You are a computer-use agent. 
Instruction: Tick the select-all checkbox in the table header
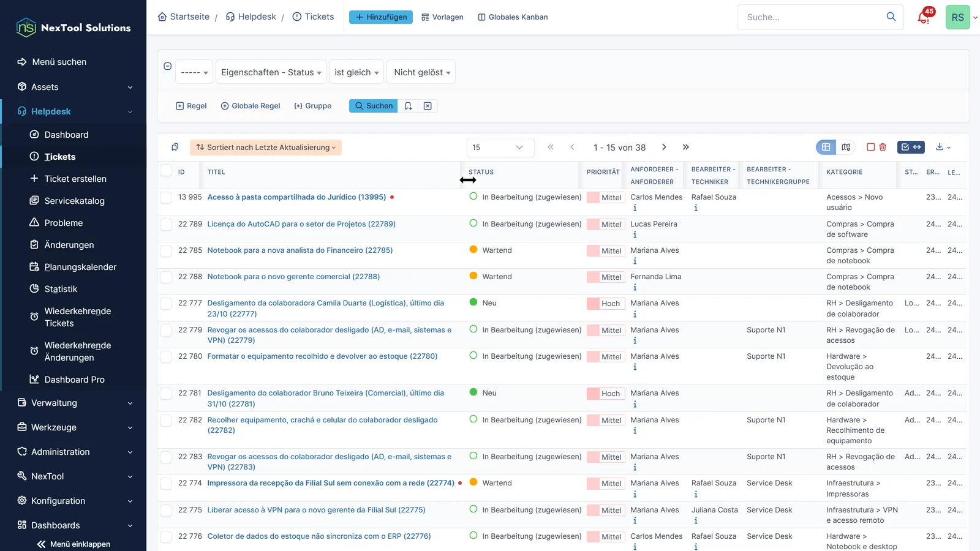click(x=166, y=170)
